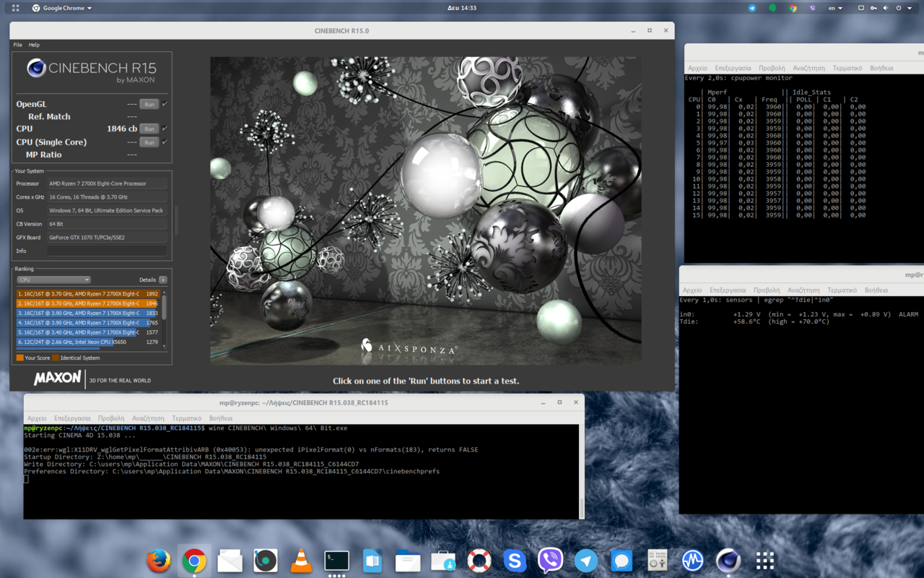The image size is (924, 578).
Task: Open the LibreOffice document icon in dock
Action: click(372, 561)
